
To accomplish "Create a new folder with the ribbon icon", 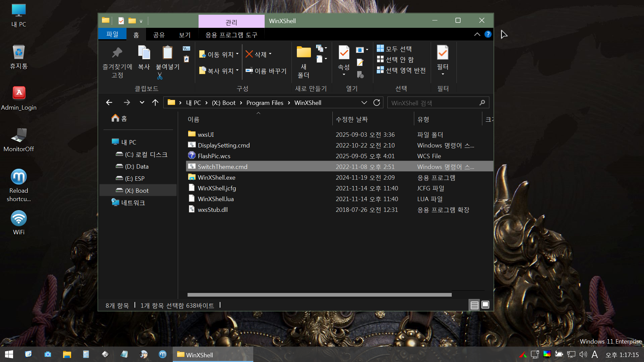I will (x=304, y=53).
